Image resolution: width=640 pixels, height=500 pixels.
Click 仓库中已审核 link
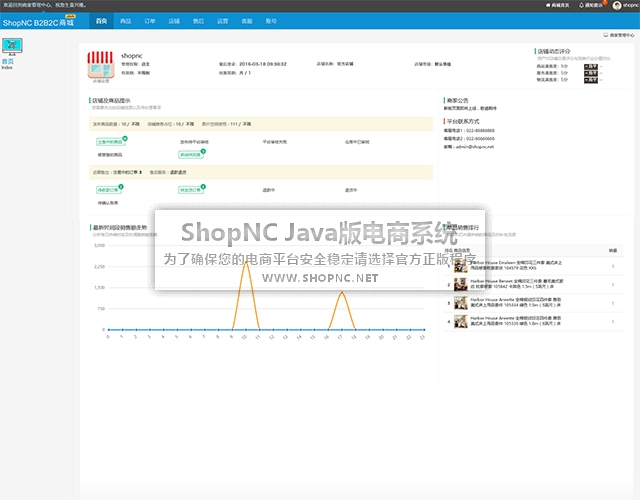(x=357, y=142)
